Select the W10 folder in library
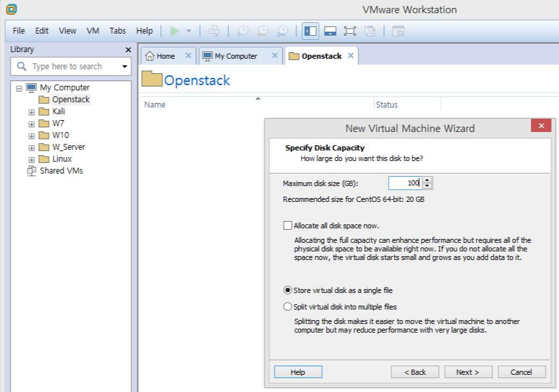 (61, 135)
